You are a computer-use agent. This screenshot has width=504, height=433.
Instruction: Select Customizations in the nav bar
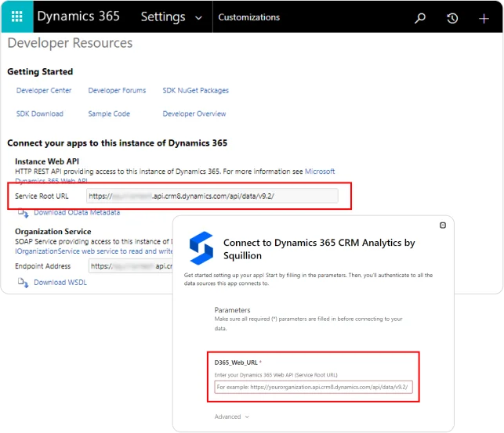point(248,17)
